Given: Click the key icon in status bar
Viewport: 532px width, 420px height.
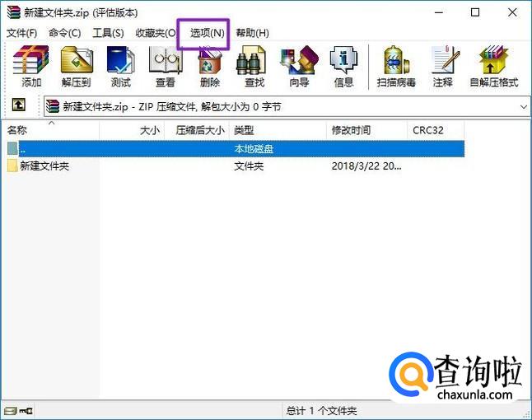Looking at the screenshot, I should [26, 411].
